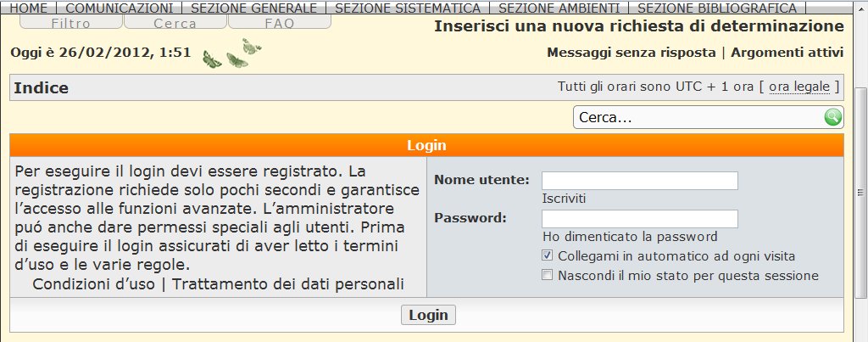Focus the 'Nome utente' input field
Viewport: 868px width, 342px height.
click(x=639, y=181)
